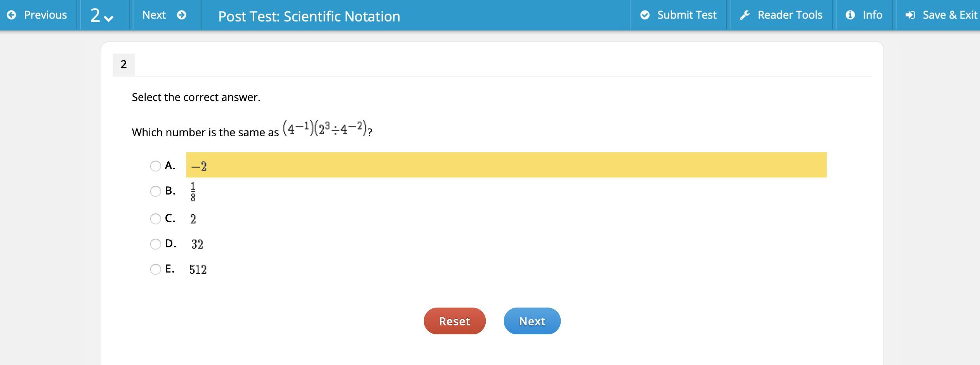This screenshot has width=980, height=365.
Task: Click the Save & Exit door icon
Action: pos(910,15)
